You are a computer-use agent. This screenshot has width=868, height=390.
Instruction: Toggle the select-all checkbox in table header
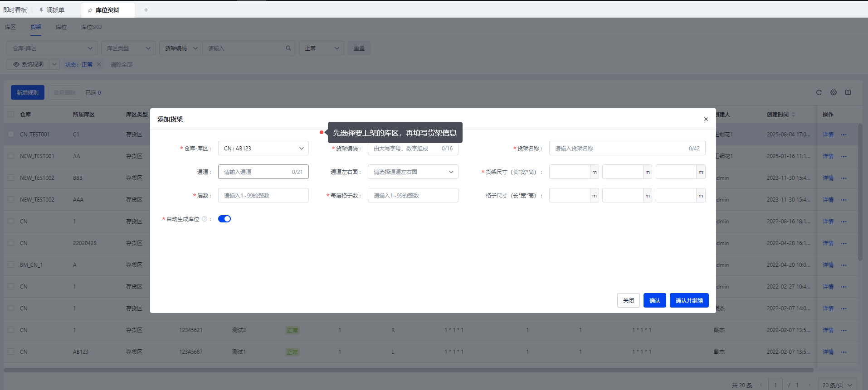(x=11, y=114)
